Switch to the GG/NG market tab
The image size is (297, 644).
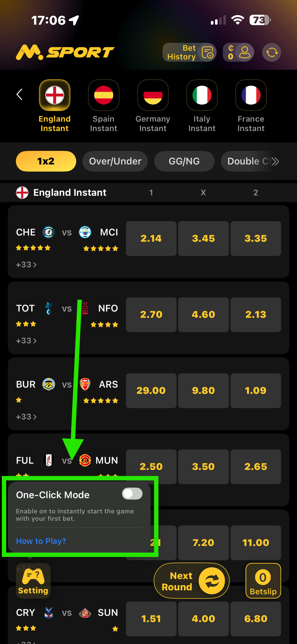pos(184,161)
